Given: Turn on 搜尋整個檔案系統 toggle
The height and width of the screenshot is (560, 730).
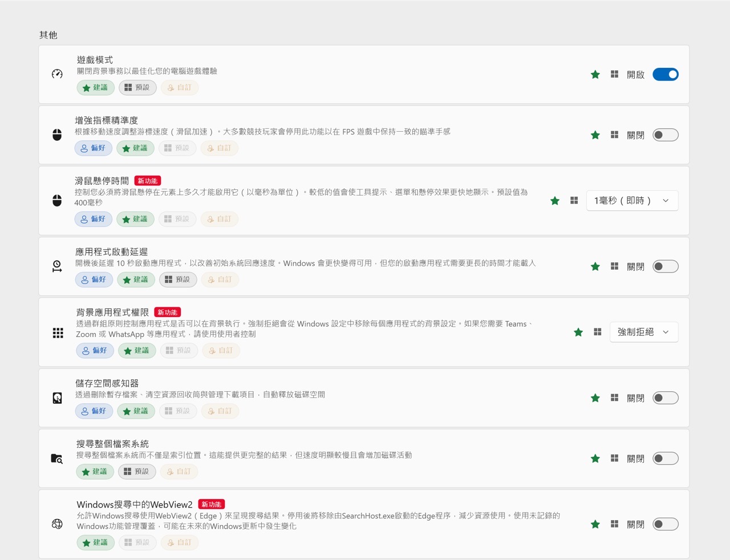Looking at the screenshot, I should [666, 458].
